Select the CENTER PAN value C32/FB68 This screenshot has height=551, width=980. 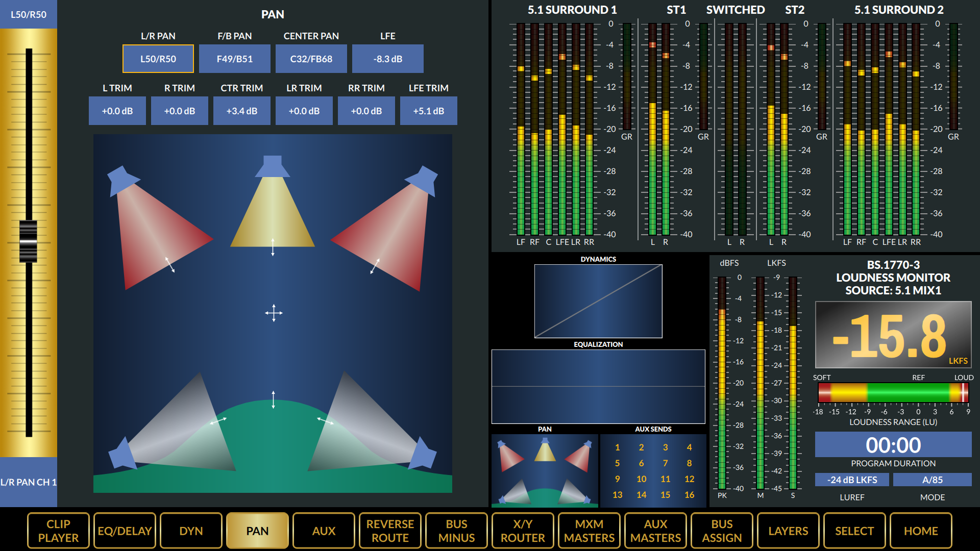tap(311, 59)
